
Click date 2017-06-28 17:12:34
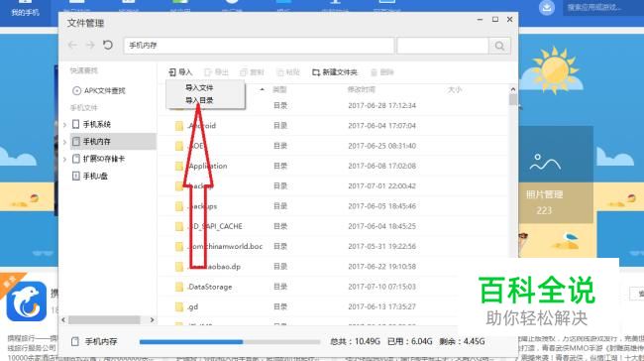tap(382, 105)
